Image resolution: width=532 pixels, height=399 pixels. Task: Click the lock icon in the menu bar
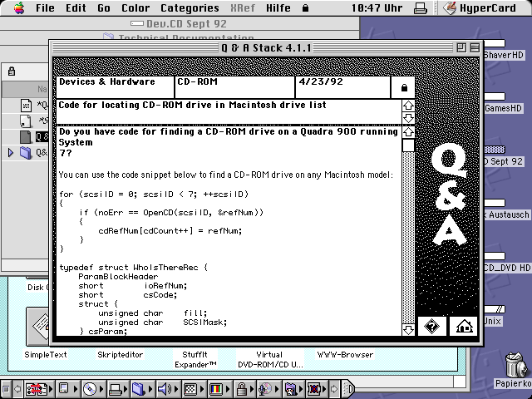(x=305, y=7)
